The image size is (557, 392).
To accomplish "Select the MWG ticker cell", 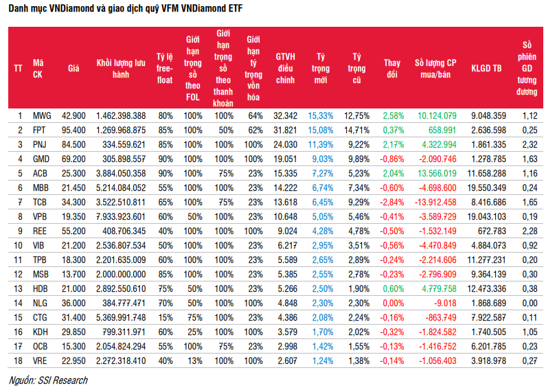I will coord(42,116).
